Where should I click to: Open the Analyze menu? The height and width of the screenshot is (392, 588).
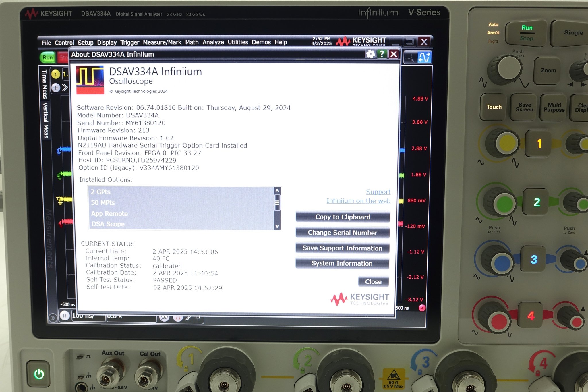(213, 42)
